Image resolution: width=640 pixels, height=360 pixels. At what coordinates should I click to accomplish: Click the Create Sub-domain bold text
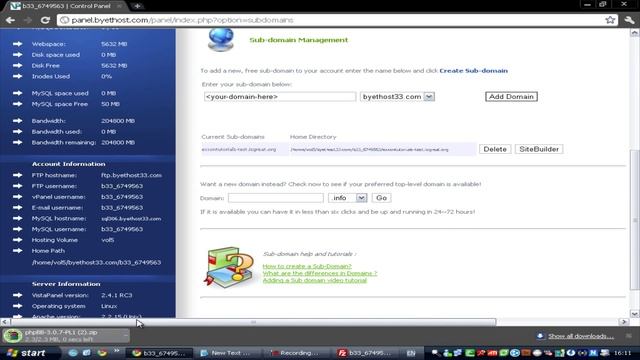click(x=473, y=71)
